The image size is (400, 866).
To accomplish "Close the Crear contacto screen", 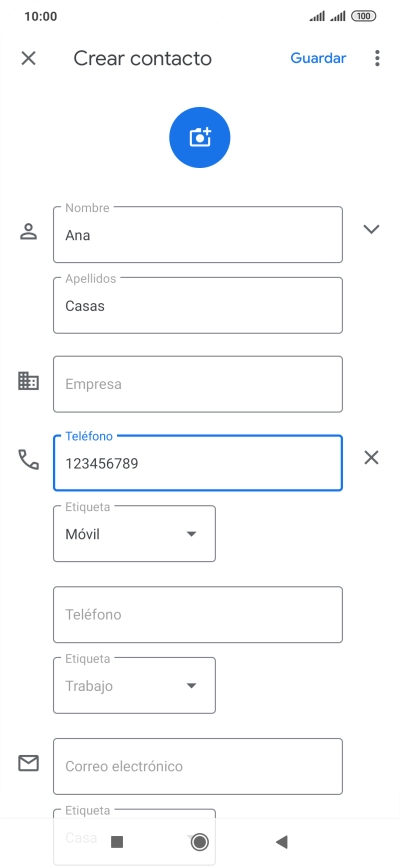I will [28, 58].
